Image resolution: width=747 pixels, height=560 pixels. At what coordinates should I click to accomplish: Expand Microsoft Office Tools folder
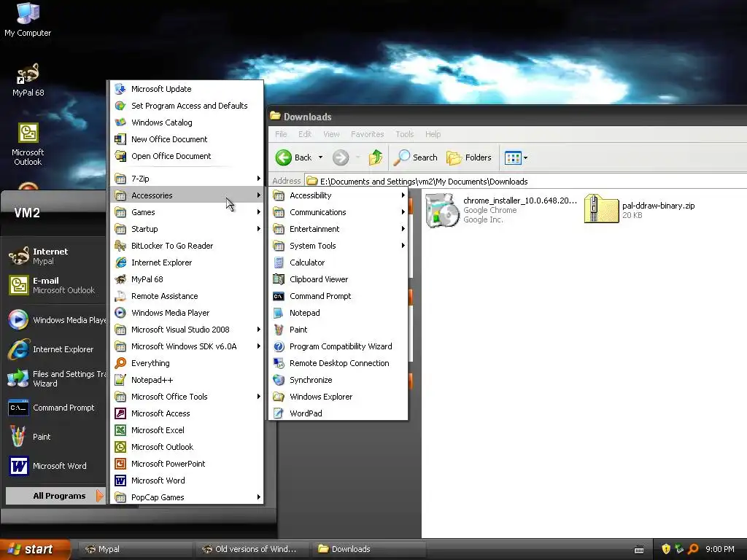point(187,397)
